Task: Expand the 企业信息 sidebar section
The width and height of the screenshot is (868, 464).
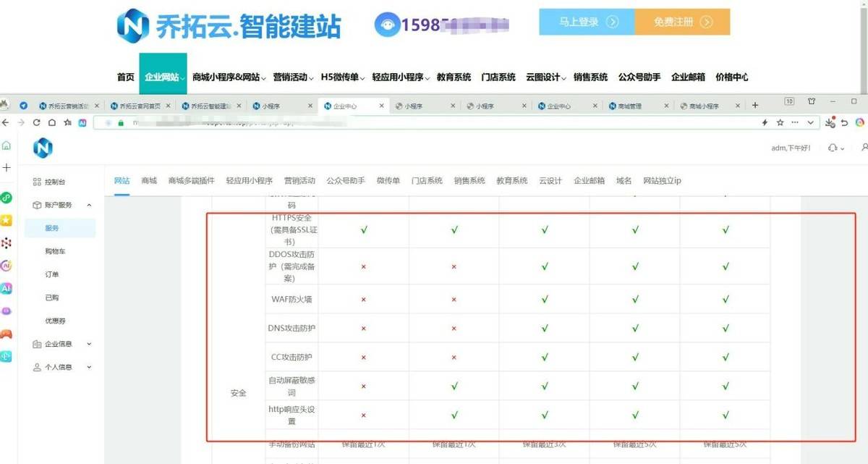Action: [x=89, y=345]
